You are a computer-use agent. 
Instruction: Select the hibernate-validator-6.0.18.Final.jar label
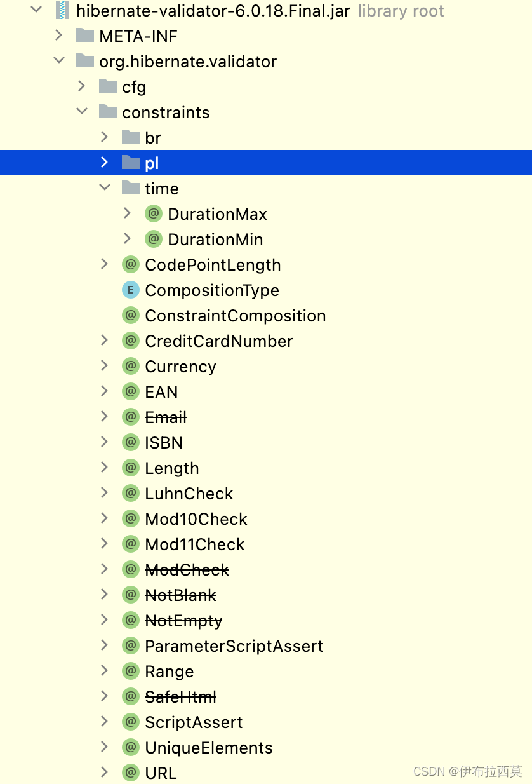(213, 11)
